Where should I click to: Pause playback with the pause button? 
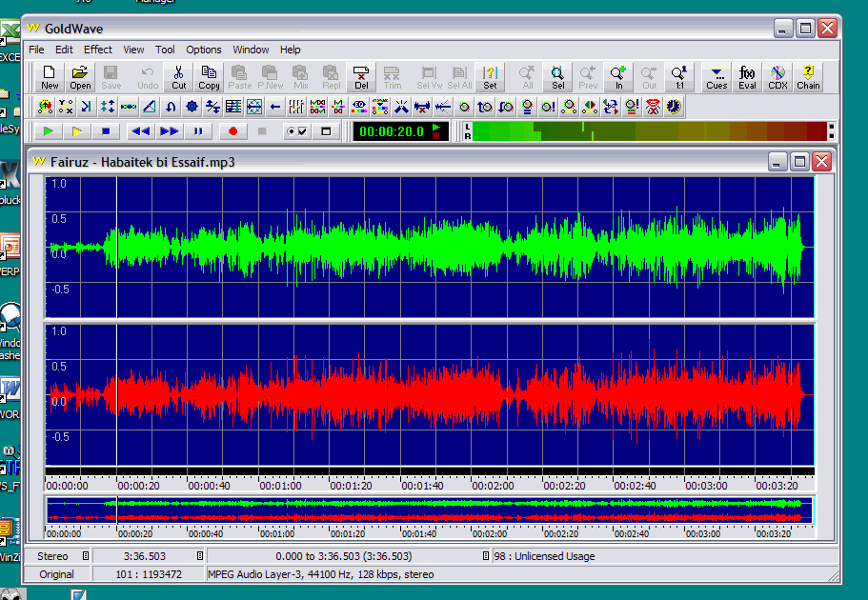tap(197, 131)
